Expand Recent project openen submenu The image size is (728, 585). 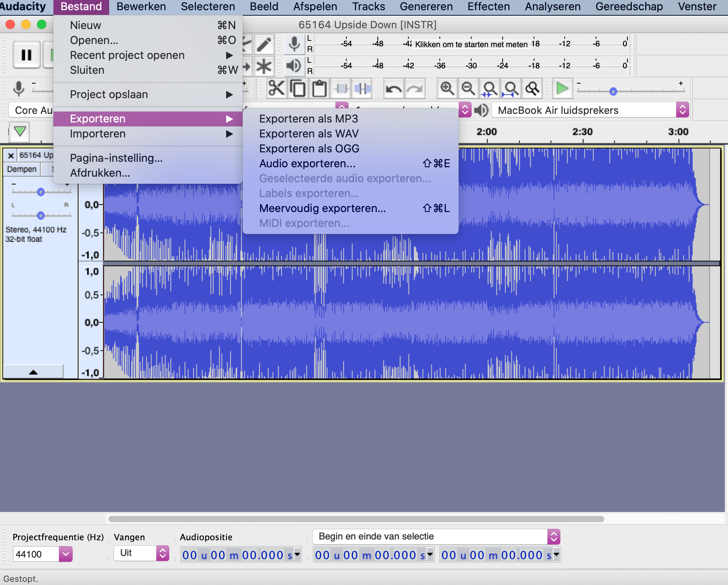(x=148, y=55)
